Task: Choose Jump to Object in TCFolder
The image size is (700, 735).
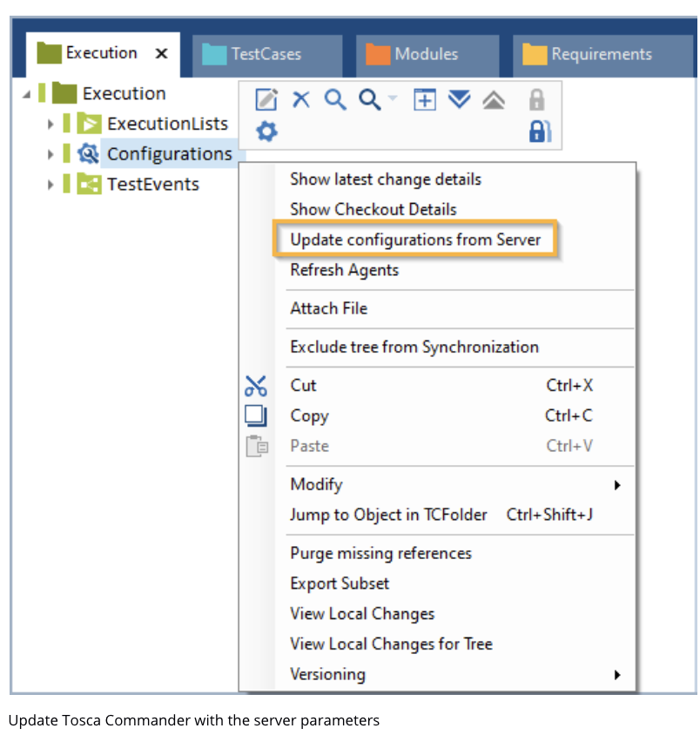Action: click(438, 515)
